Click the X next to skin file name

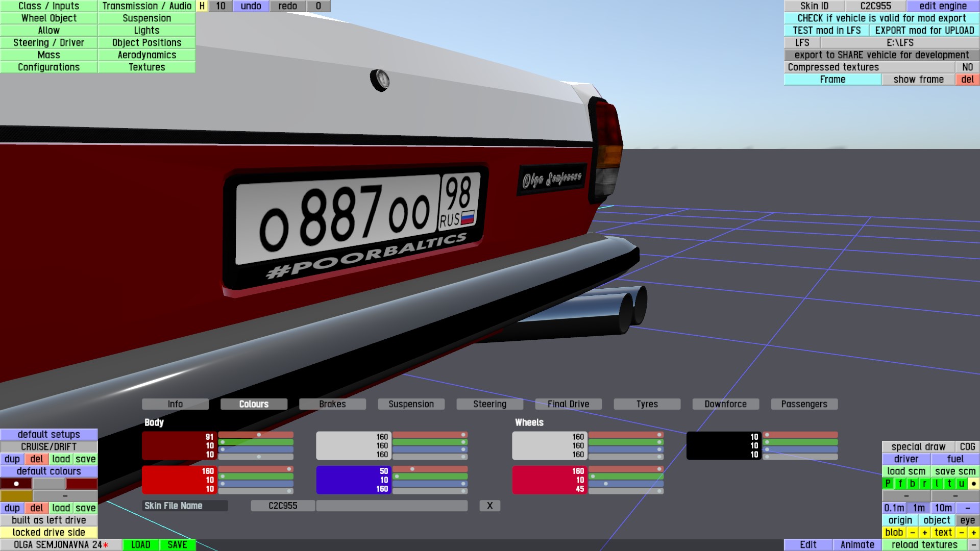489,506
